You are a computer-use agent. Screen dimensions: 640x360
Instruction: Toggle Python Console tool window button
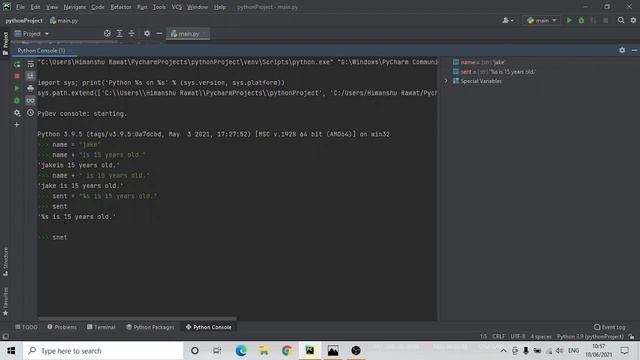[x=209, y=327]
